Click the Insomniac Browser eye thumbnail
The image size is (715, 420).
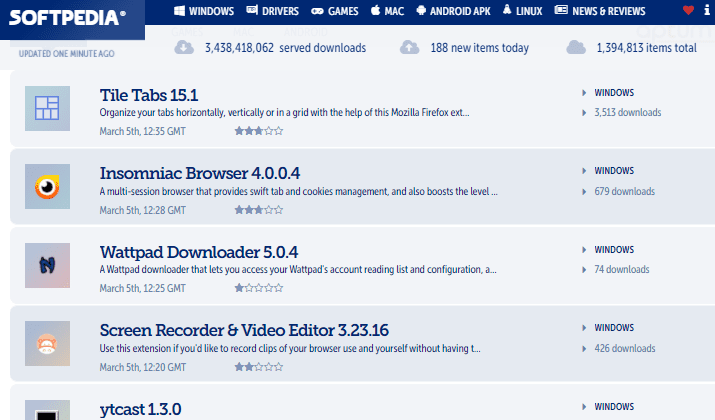pos(47,187)
